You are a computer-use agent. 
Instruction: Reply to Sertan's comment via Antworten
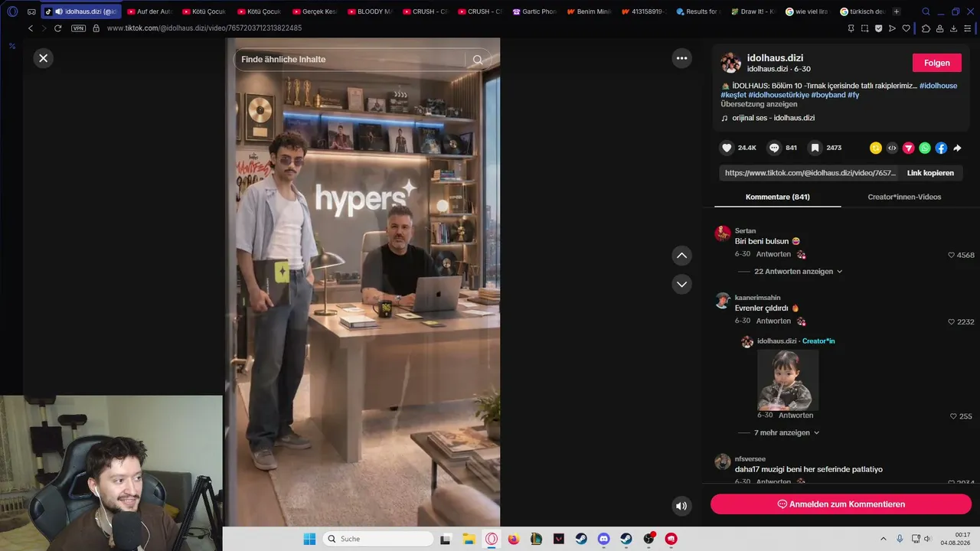[x=773, y=254]
